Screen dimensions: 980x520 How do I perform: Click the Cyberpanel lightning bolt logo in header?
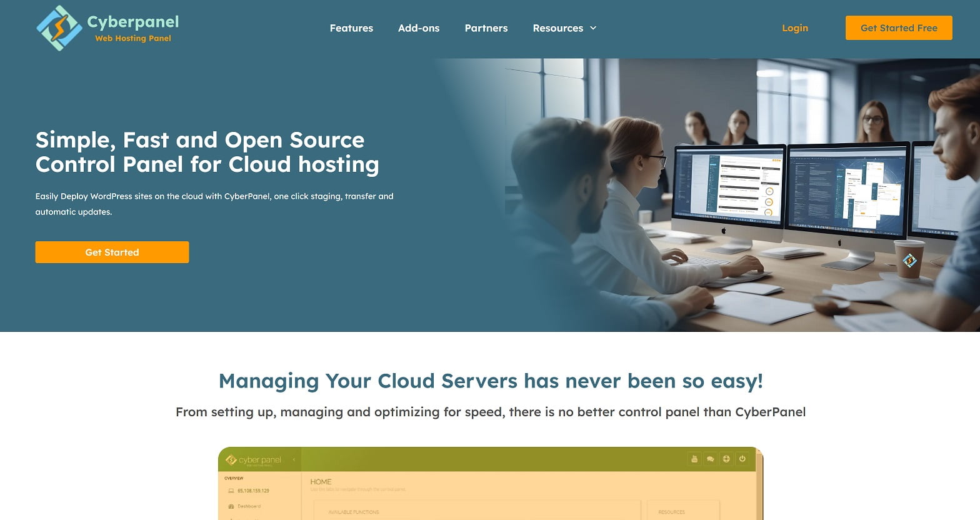(59, 28)
